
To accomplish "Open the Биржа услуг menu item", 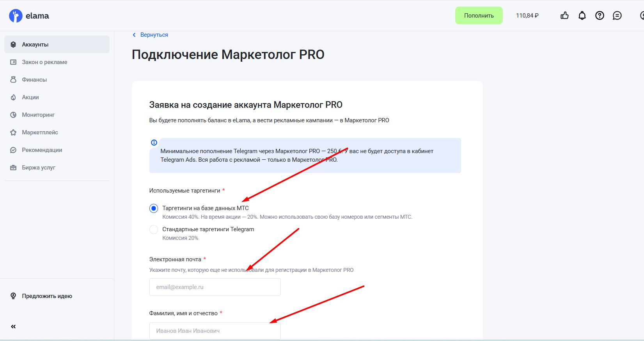I will 57,168.
